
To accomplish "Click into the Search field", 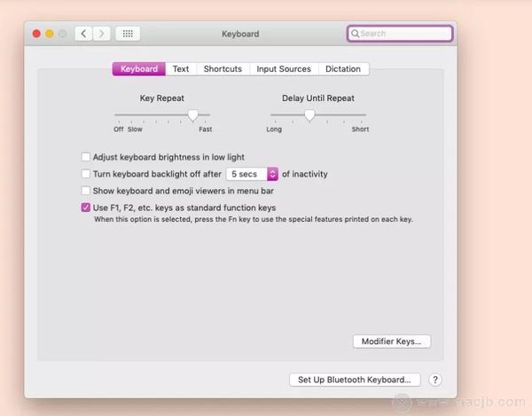I will tap(400, 34).
